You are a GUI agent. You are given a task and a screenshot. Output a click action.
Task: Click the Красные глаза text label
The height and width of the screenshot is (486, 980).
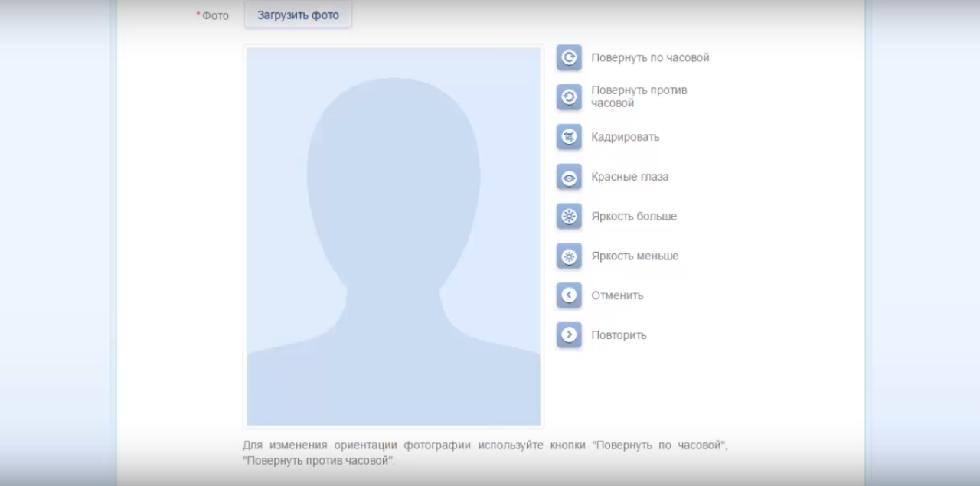(x=629, y=177)
